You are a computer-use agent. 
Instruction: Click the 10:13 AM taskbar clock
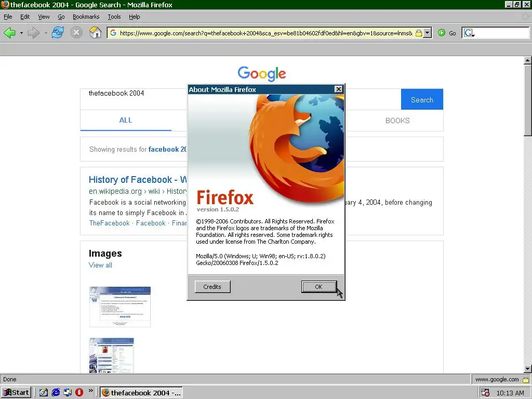point(510,393)
